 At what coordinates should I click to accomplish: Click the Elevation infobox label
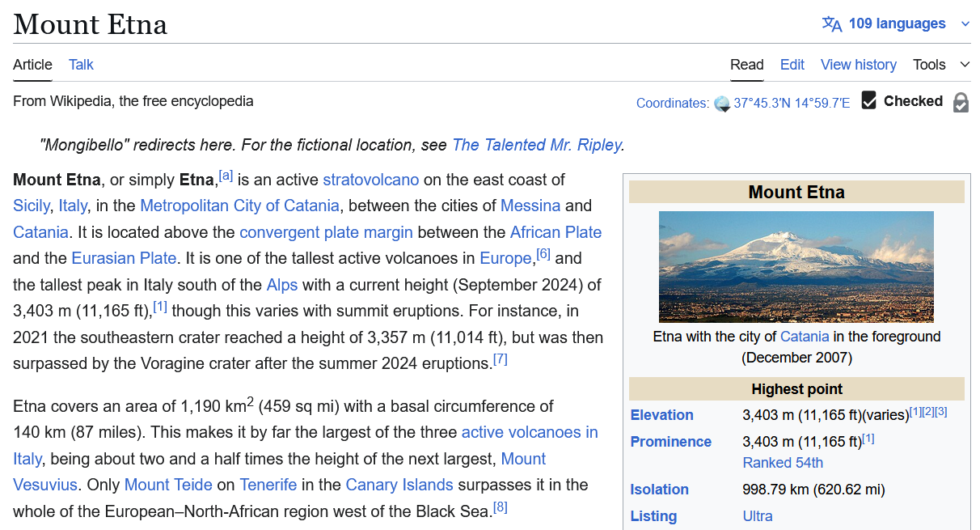662,415
